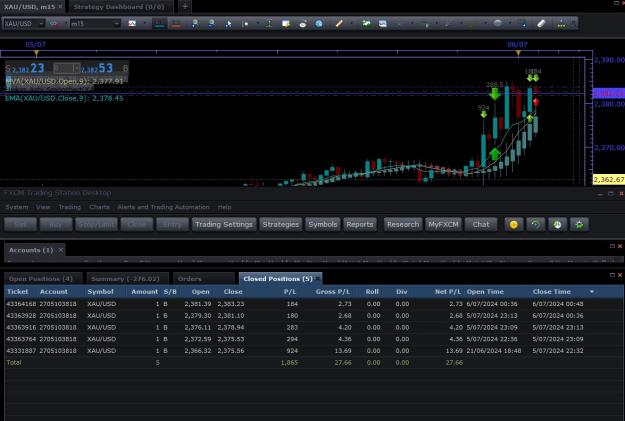Click the yellow circle button beside Chat
This screenshot has width=625, height=421.
pos(514,224)
